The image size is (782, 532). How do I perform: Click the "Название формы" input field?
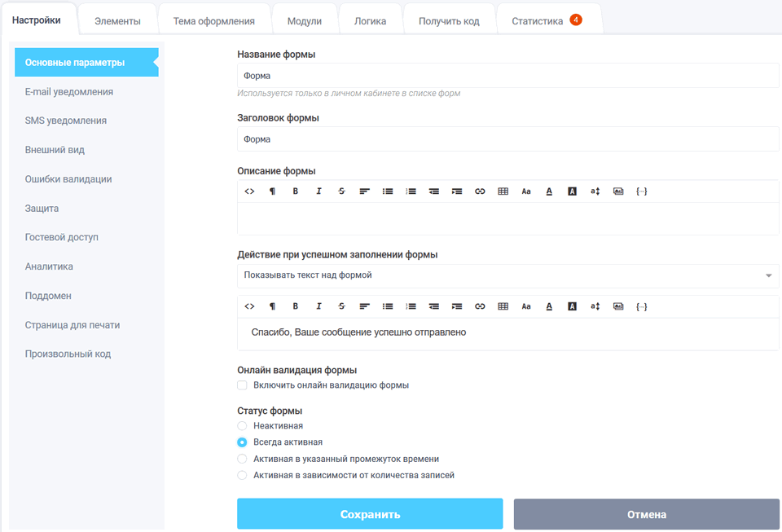[x=507, y=76]
